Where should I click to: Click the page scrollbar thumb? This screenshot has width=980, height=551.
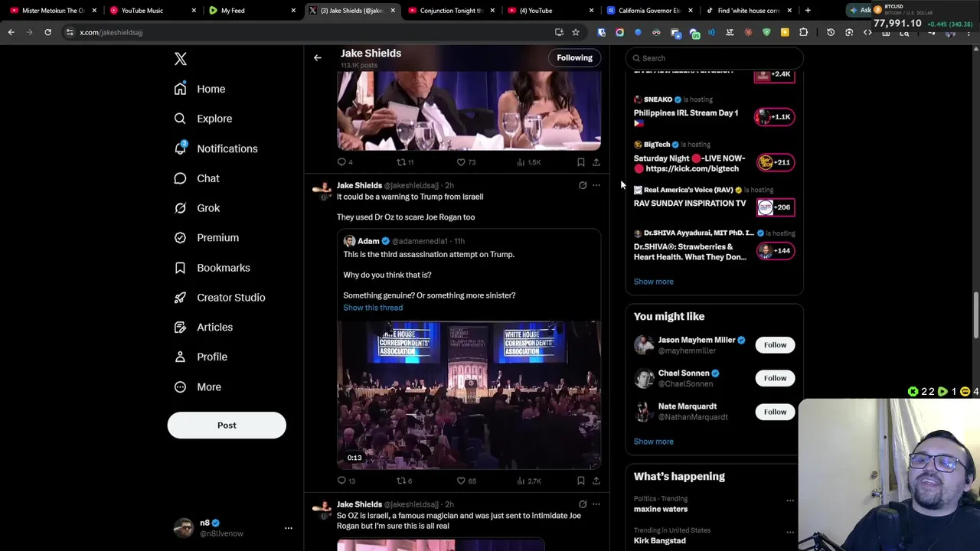pos(975,315)
